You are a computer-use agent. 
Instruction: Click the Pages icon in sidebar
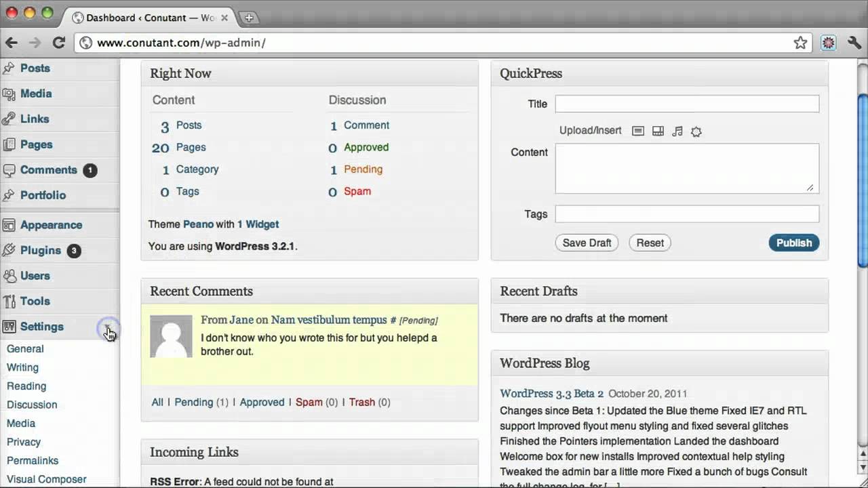click(x=9, y=144)
